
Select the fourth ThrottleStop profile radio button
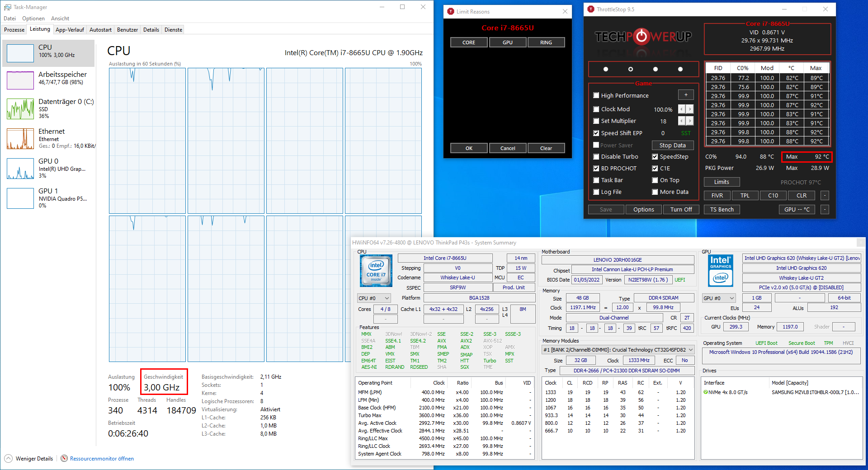click(x=680, y=69)
